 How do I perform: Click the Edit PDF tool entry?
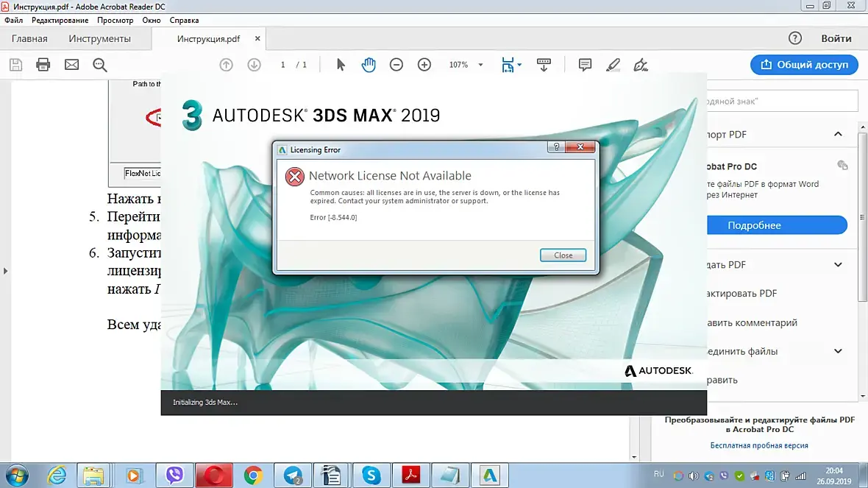[x=741, y=294]
